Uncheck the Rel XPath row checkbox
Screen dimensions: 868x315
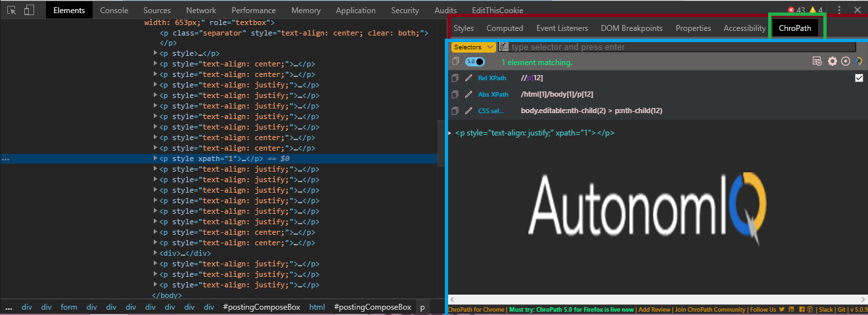[x=859, y=78]
